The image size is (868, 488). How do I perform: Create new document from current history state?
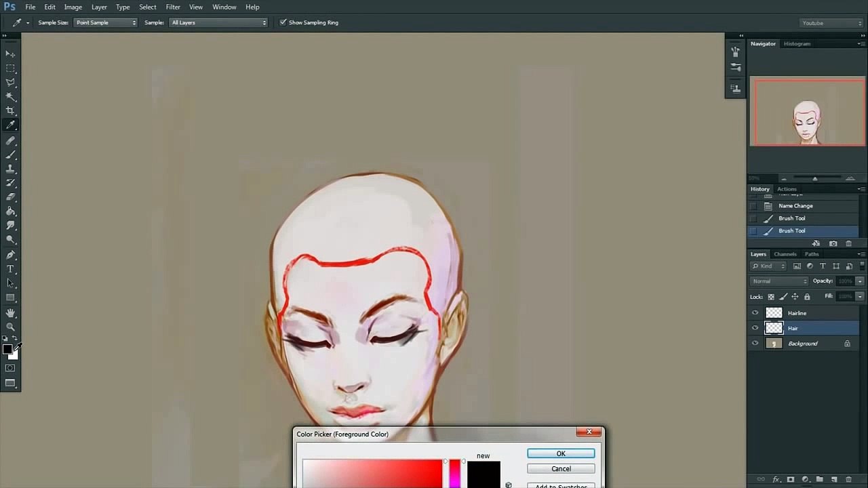click(x=816, y=243)
